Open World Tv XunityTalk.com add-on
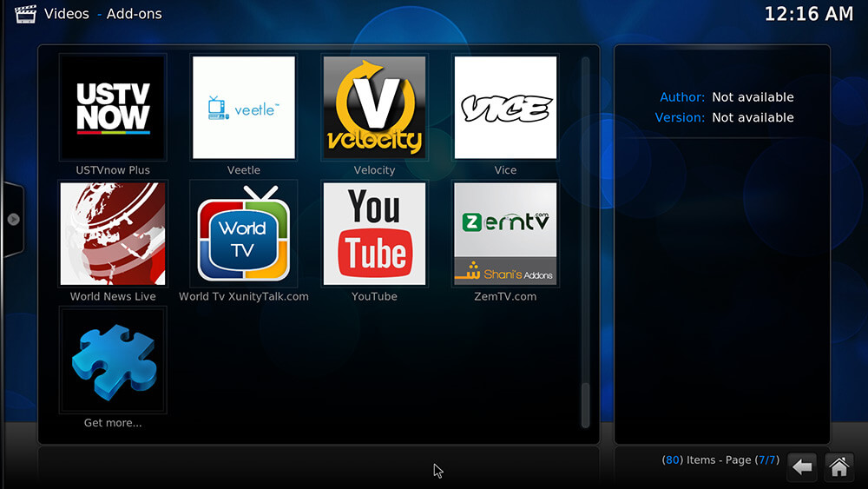This screenshot has height=489, width=868. (x=244, y=234)
